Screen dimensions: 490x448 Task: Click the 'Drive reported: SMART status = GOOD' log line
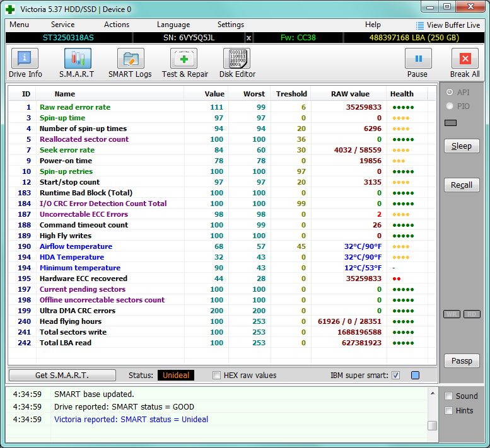[124, 407]
